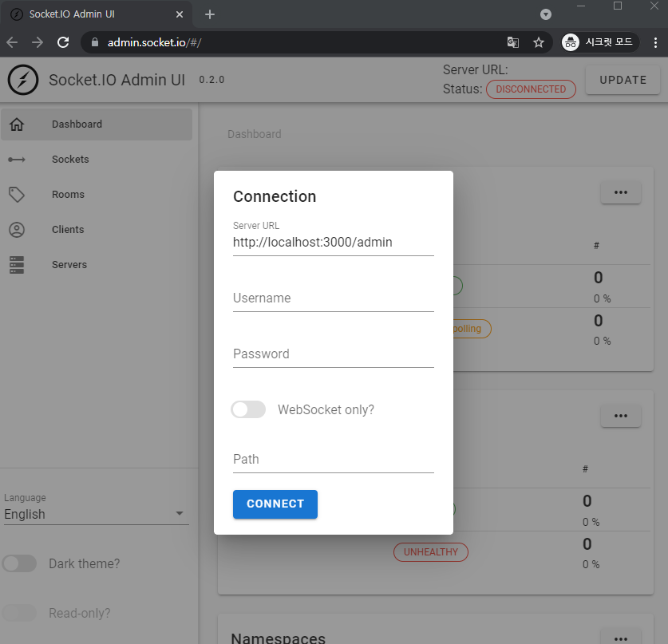Click the UPDATE button
The height and width of the screenshot is (644, 668).
tap(623, 80)
